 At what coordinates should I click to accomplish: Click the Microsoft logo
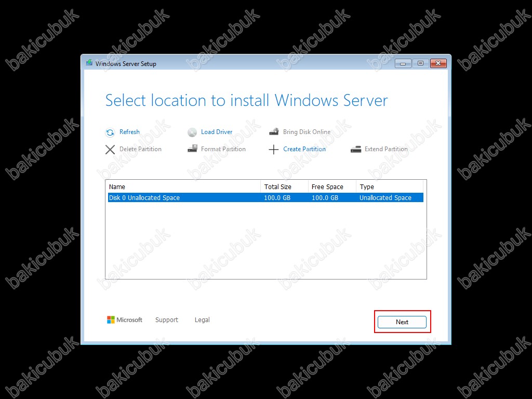125,320
